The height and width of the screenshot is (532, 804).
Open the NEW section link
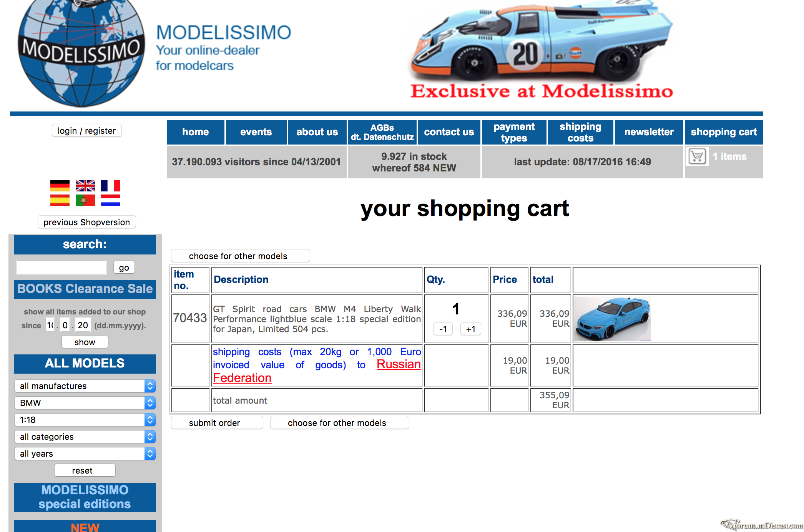pyautogui.click(x=85, y=526)
